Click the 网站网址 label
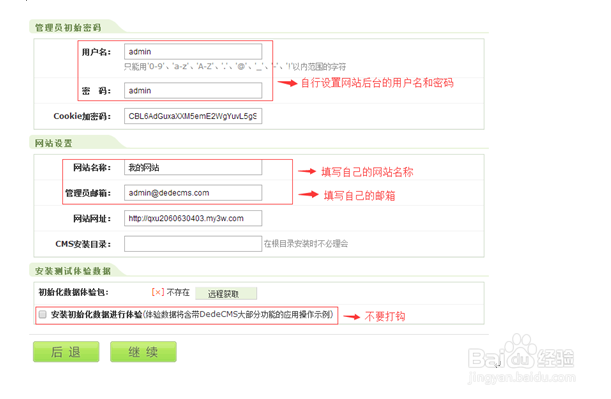 (x=92, y=219)
